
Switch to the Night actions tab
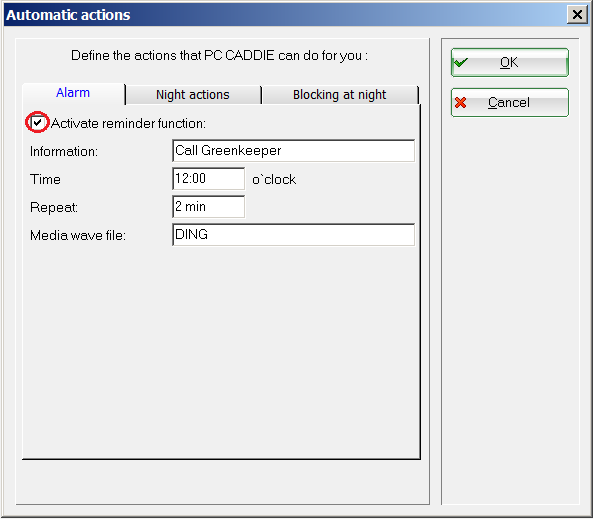point(193,95)
